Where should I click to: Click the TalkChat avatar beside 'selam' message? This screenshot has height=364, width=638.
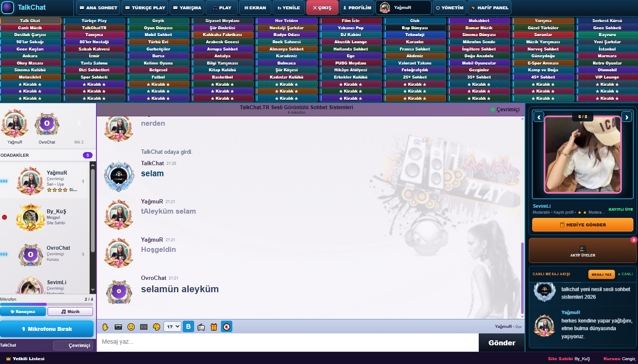(119, 176)
